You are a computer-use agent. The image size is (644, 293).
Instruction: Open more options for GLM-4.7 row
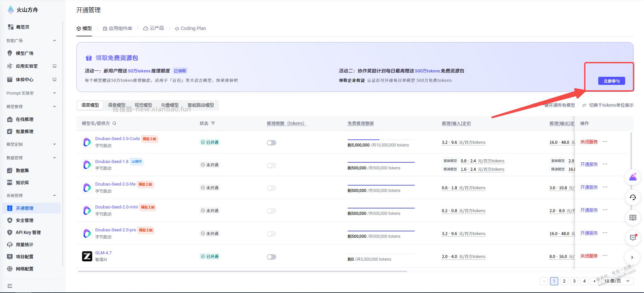click(605, 256)
